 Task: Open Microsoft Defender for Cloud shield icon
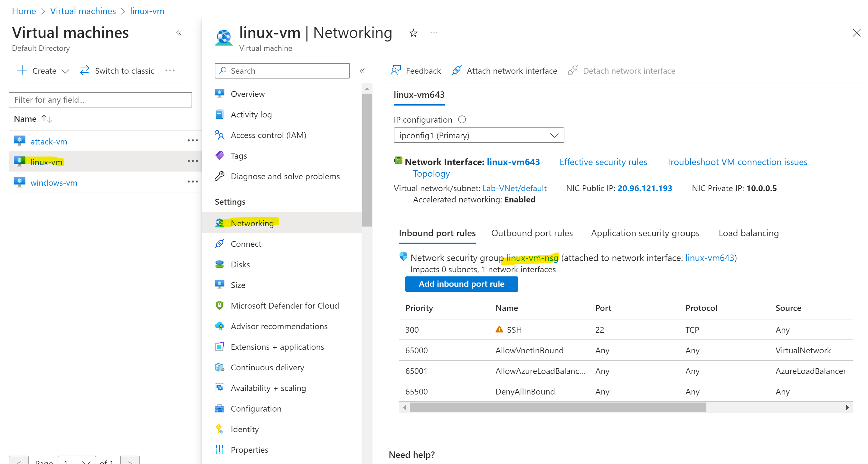[219, 305]
